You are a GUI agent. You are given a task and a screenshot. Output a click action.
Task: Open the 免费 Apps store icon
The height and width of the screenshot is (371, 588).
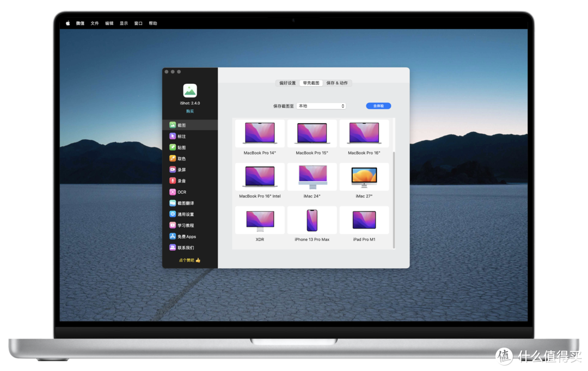pyautogui.click(x=173, y=236)
